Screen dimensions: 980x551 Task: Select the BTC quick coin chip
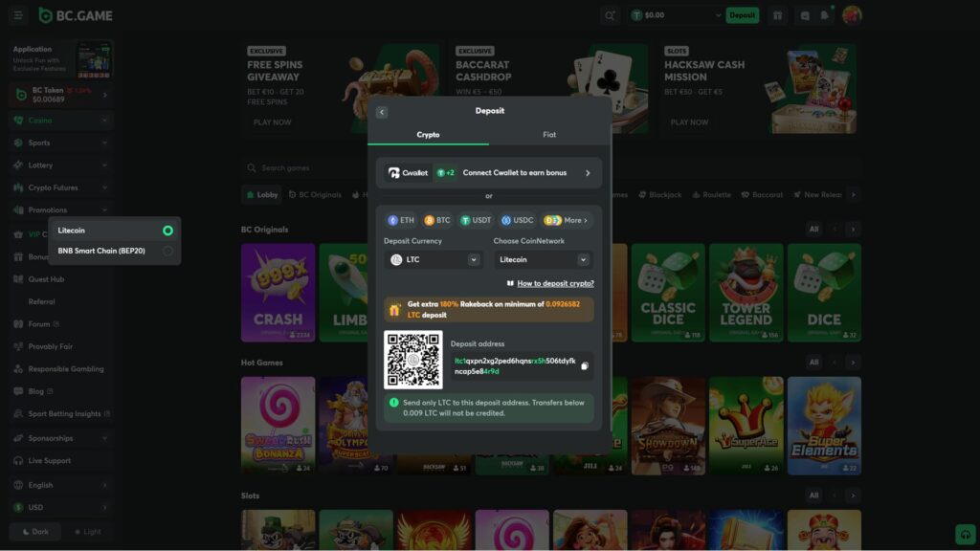[x=437, y=220]
